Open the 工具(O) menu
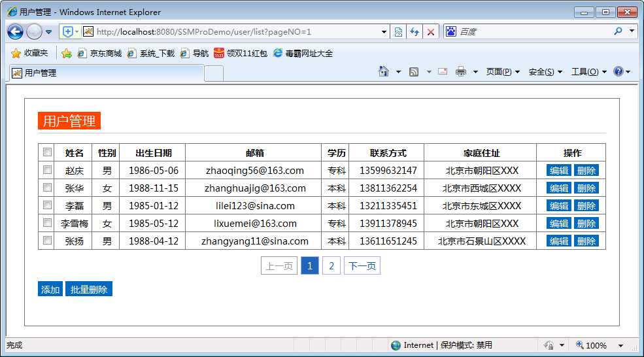Viewport: 644px width, 357px height. (x=588, y=72)
